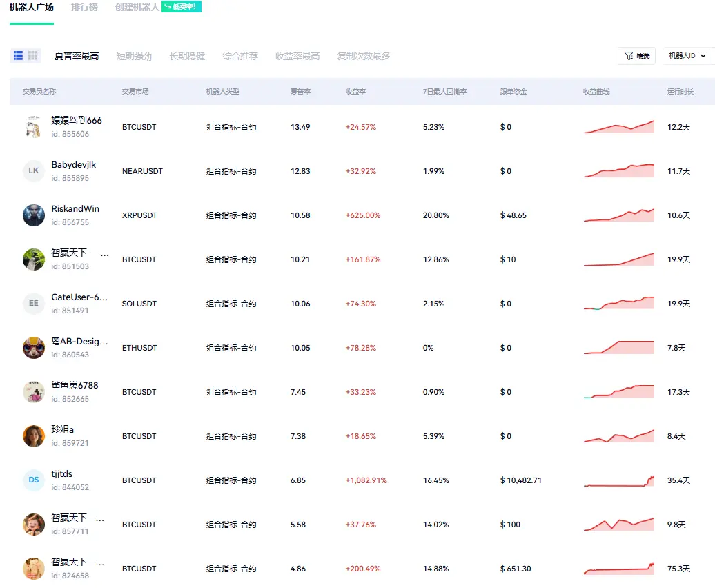Click NEARUSDT market cell
Screen dimensions: 715x588
[x=142, y=171]
